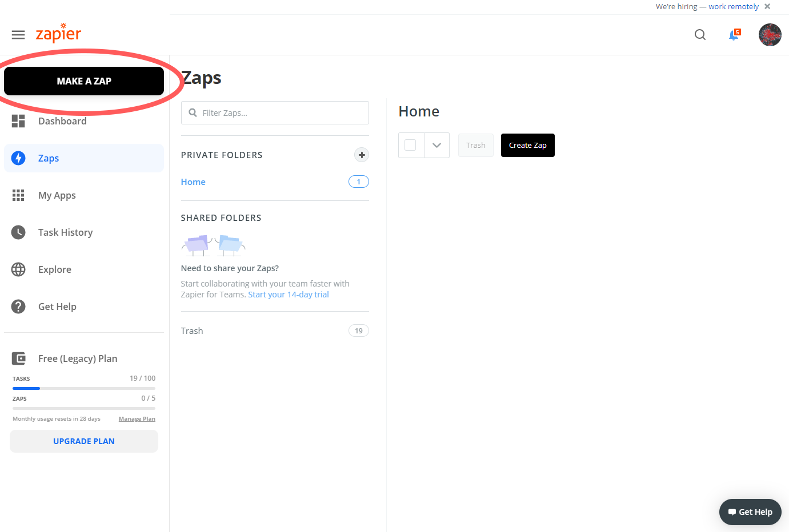Click the Tasks usage progress bar
This screenshot has height=532, width=789.
(x=83, y=388)
